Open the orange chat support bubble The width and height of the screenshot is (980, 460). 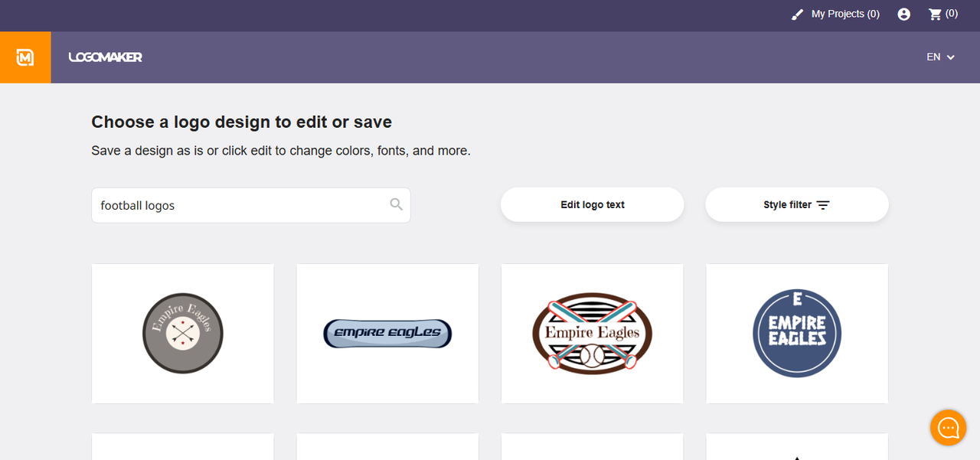948,427
